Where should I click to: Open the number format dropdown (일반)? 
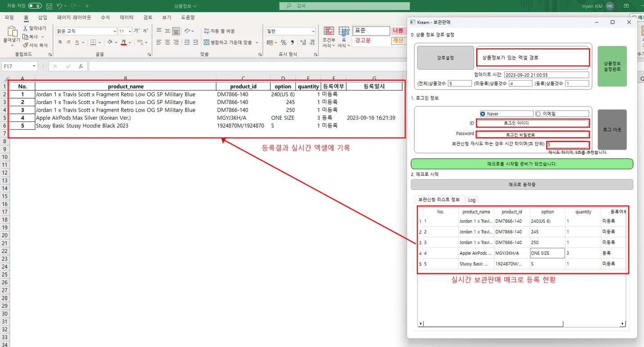click(313, 31)
